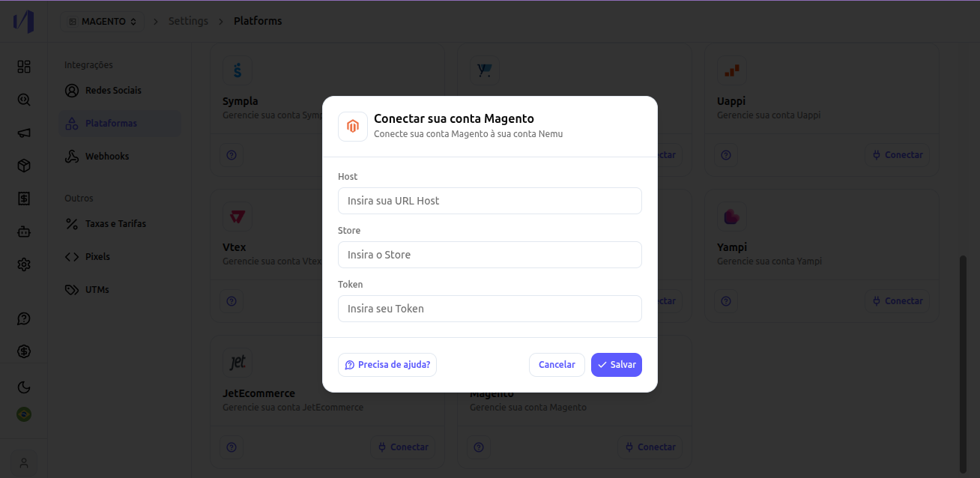The height and width of the screenshot is (478, 980).
Task: Click the Platforms breadcrumb
Action: click(258, 21)
